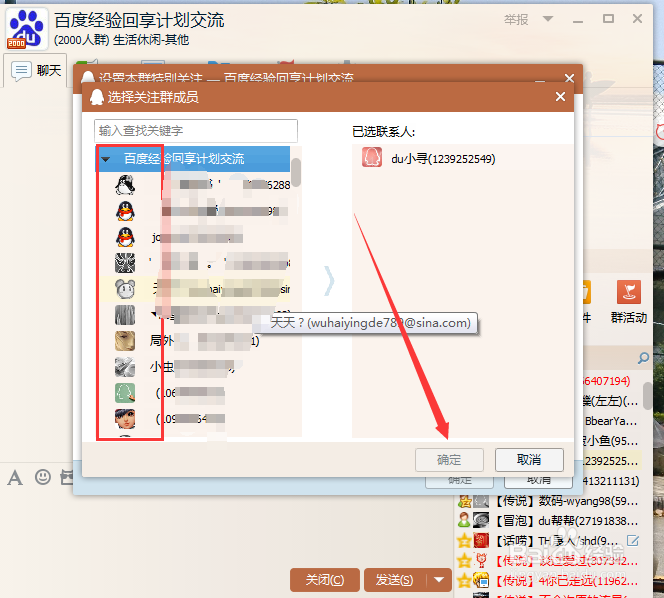
Task: Select the du小寻 avatar in selected contacts
Action: coord(372,157)
